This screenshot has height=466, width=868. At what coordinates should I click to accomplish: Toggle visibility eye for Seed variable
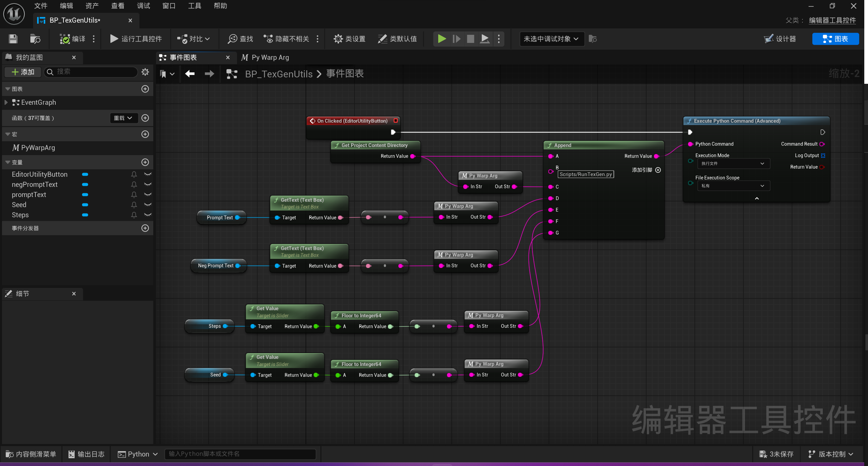[x=148, y=205]
